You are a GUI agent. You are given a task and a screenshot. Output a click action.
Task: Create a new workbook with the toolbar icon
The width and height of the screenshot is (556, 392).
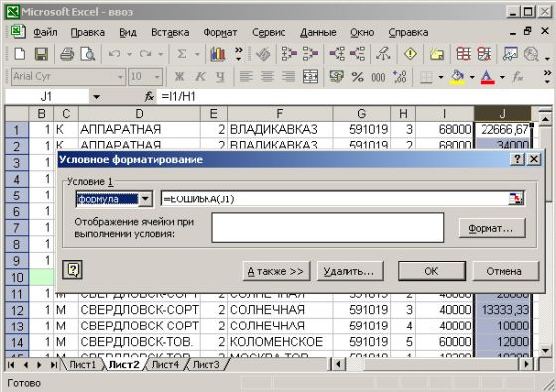click(19, 54)
